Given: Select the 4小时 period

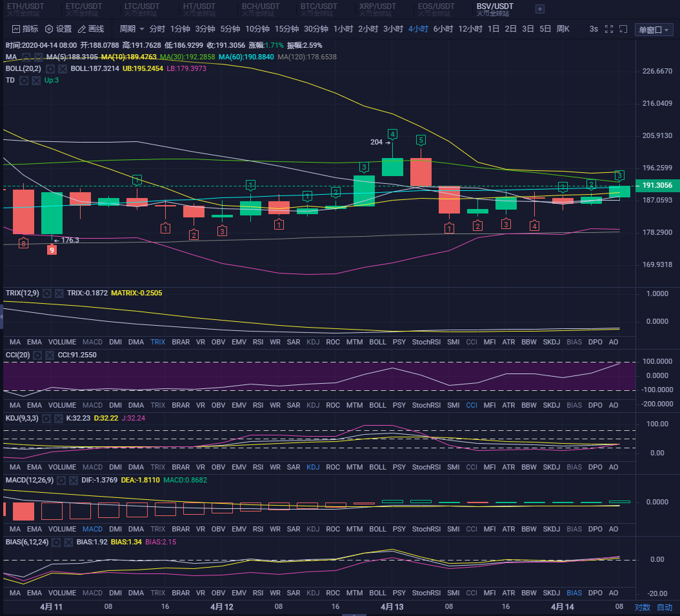Looking at the screenshot, I should pos(418,29).
